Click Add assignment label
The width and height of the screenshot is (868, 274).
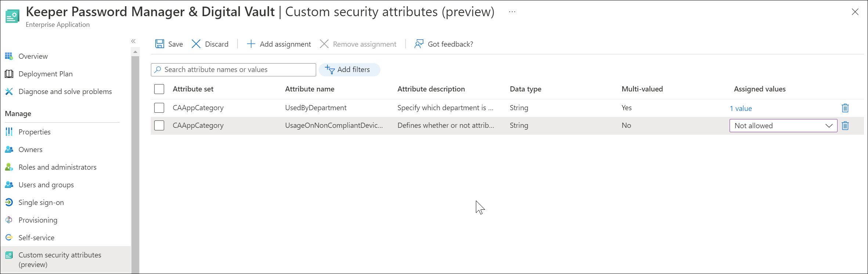coord(285,44)
